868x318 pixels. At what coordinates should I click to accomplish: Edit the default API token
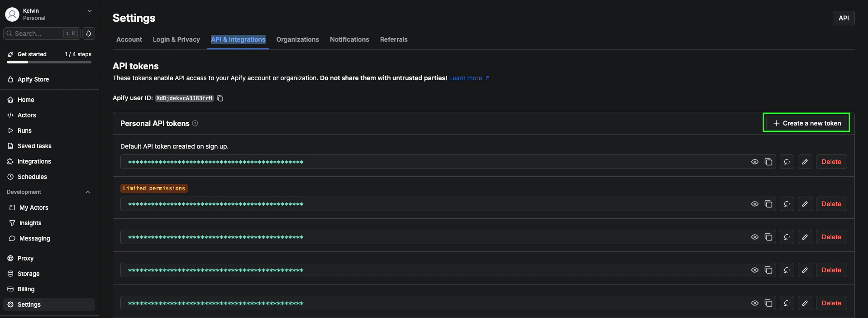click(805, 162)
